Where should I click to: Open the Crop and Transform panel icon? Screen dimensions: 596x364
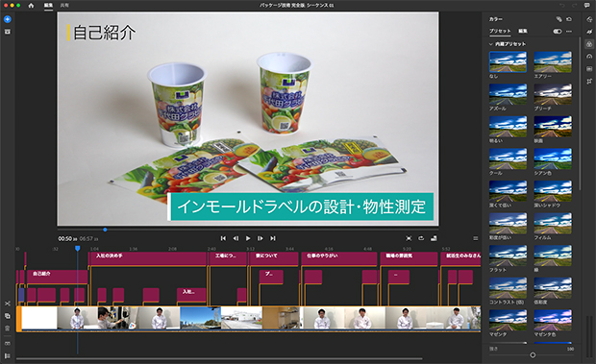click(589, 82)
